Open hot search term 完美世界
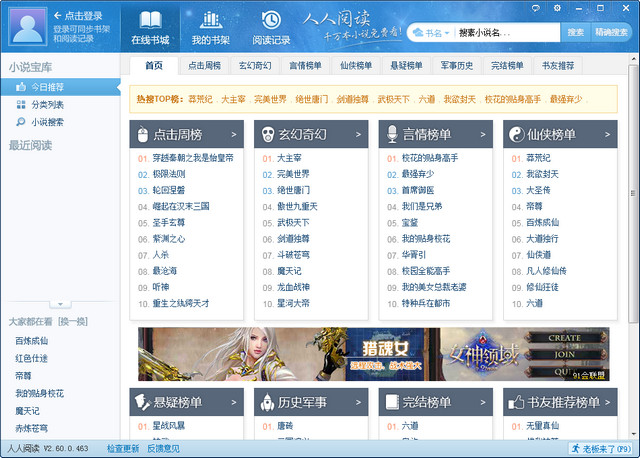 pyautogui.click(x=270, y=99)
